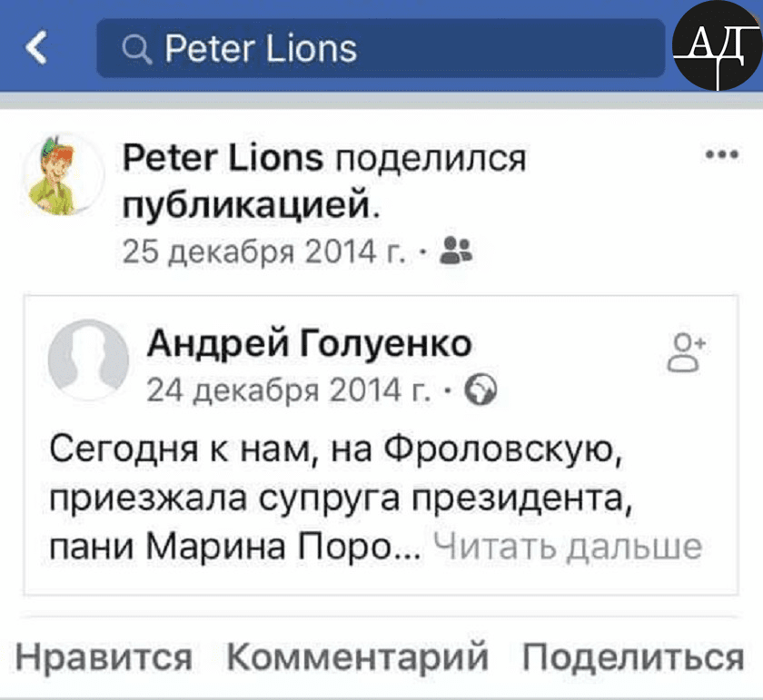Tap the back arrow in header
This screenshot has width=763, height=700.
(x=37, y=48)
